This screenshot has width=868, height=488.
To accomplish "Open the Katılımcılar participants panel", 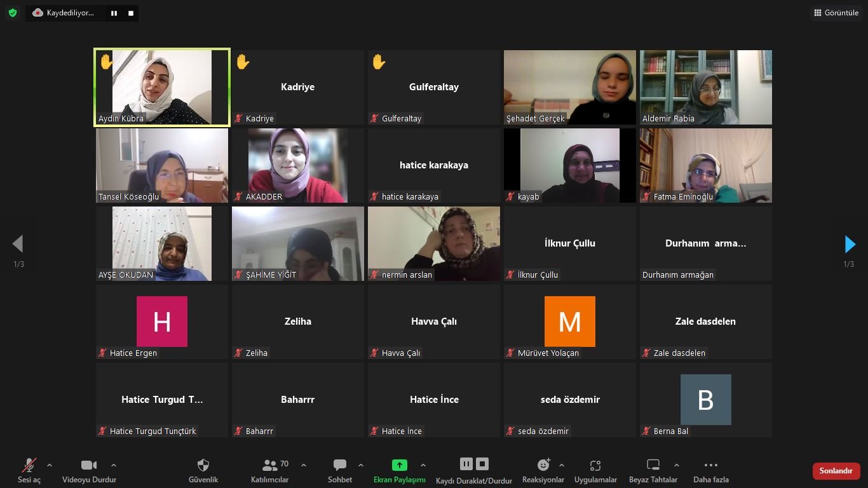I will tap(270, 471).
